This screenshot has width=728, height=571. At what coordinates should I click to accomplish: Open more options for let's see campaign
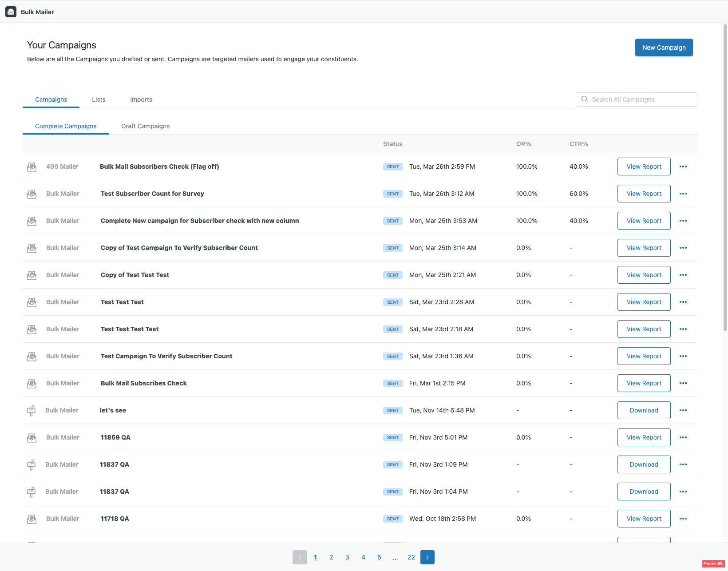[x=683, y=410]
